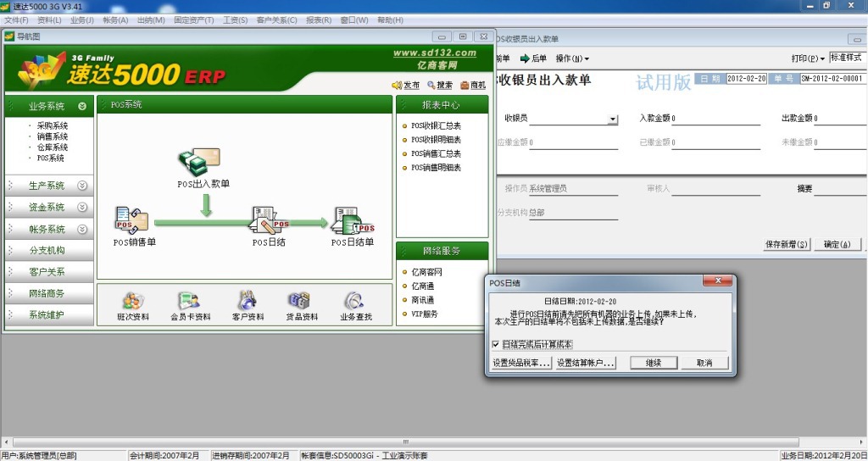Click the 日期 field 2012-02-20
Image resolution: width=868 pixels, height=461 pixels.
point(746,79)
